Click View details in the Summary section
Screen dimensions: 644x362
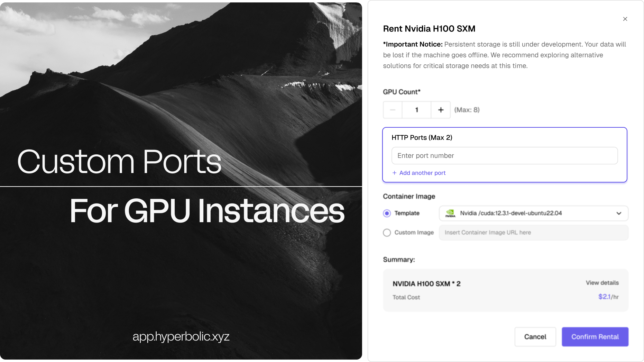[x=602, y=282]
